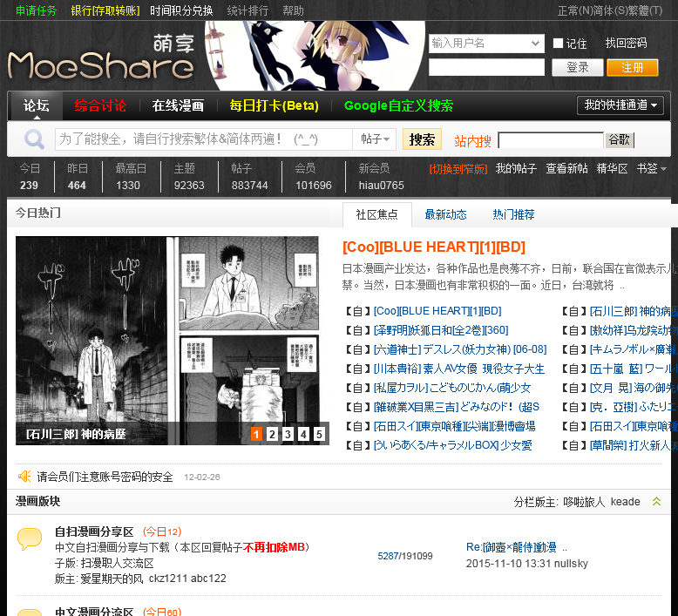
Task: Click the 自扫漫画分享区 forum bubble icon
Action: coord(30,539)
